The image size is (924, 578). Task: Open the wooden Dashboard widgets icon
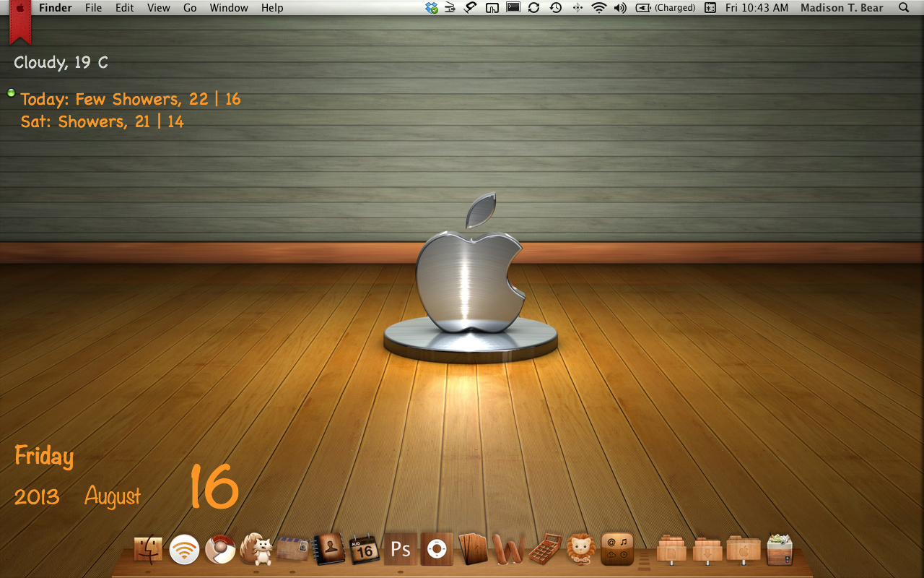(x=617, y=549)
